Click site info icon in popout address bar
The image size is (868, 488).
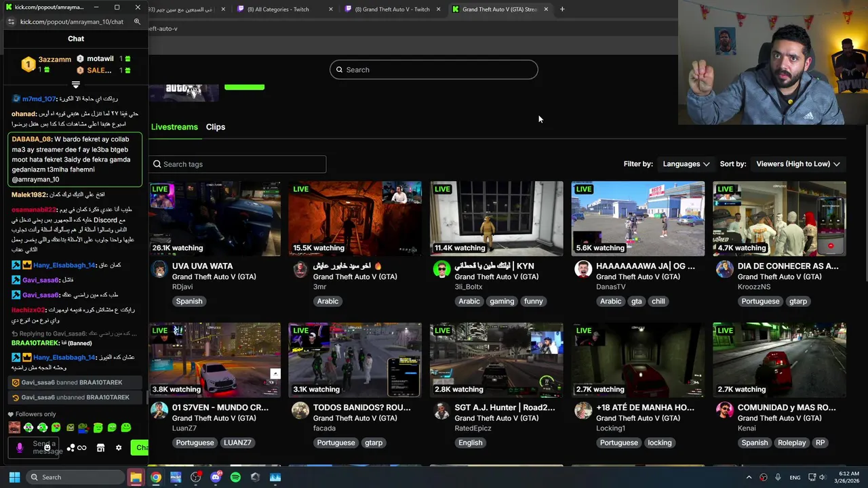pyautogui.click(x=11, y=22)
